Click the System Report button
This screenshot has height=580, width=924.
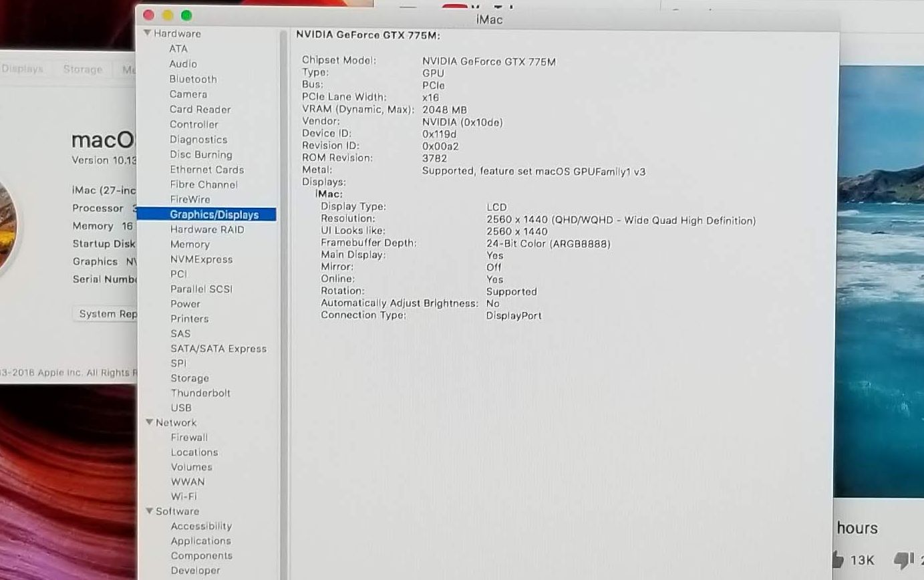click(x=107, y=314)
